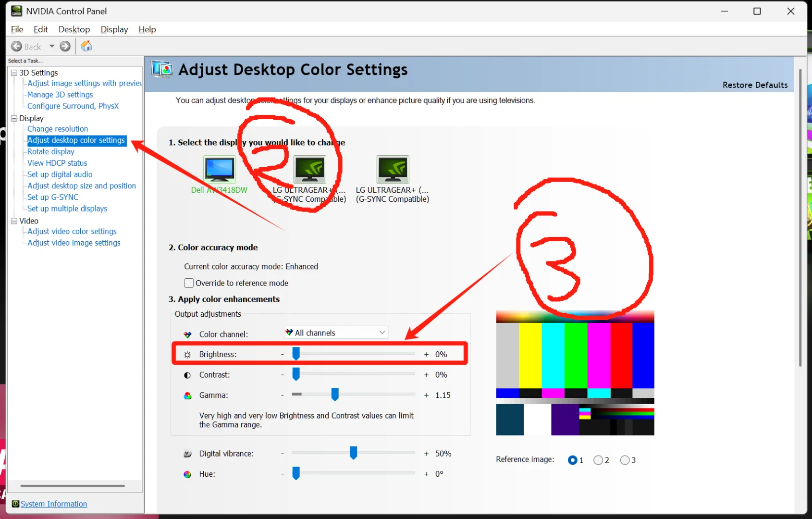Select reference image 1 radio button
812x519 pixels.
tap(572, 460)
